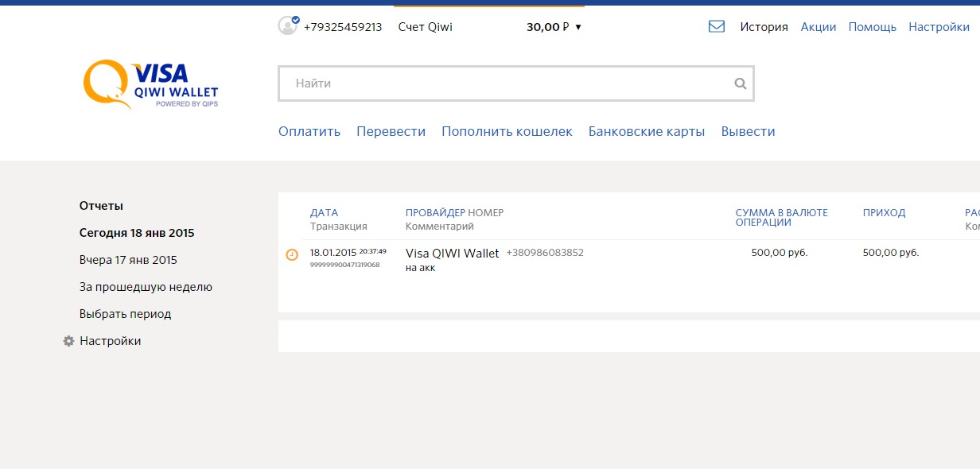Open the Помощь link
This screenshot has width=980, height=469.
pos(873,27)
